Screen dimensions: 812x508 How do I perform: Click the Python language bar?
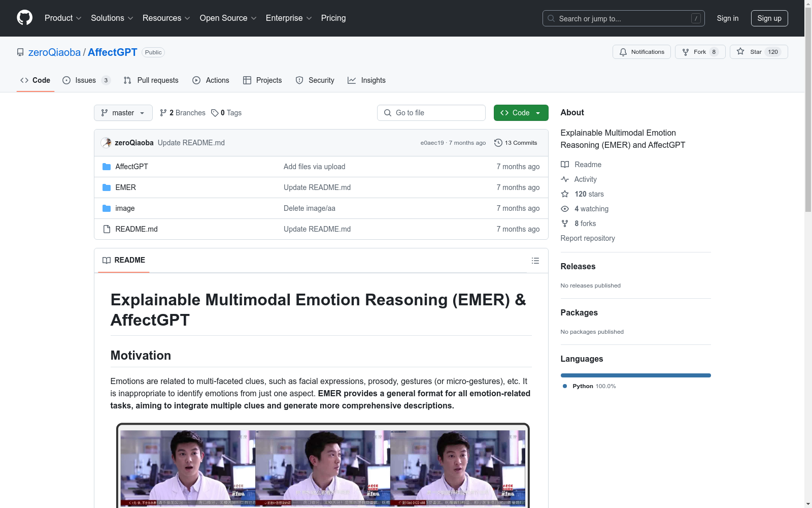pyautogui.click(x=636, y=375)
